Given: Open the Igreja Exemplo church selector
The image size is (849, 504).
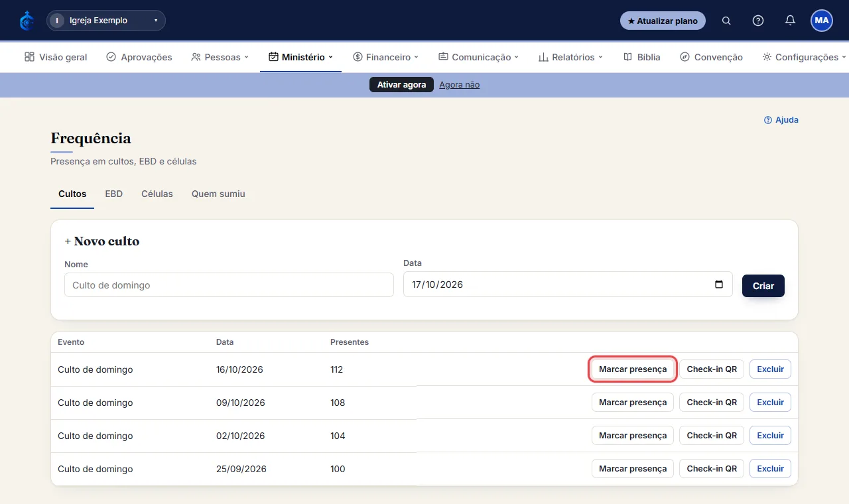Looking at the screenshot, I should (106, 21).
